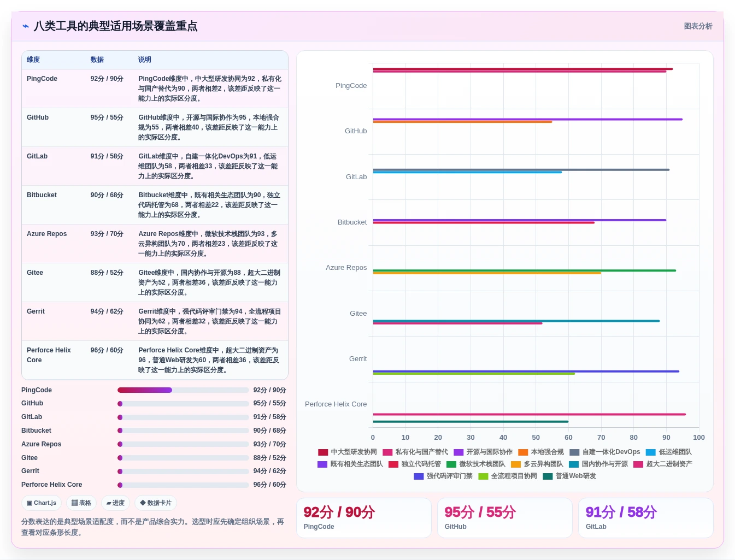Image resolution: width=735 pixels, height=560 pixels.
Task: Toggle 本地强合规 legend entry
Action: coord(541,452)
